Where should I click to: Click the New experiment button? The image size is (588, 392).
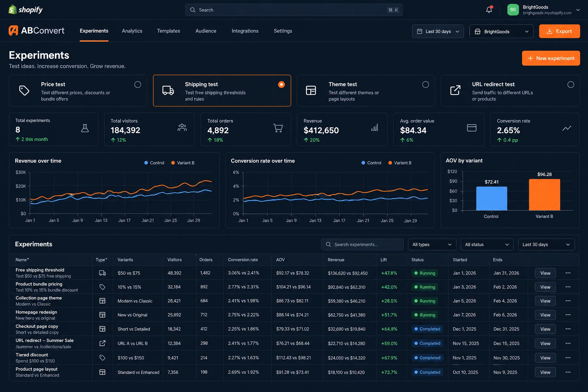[551, 58]
